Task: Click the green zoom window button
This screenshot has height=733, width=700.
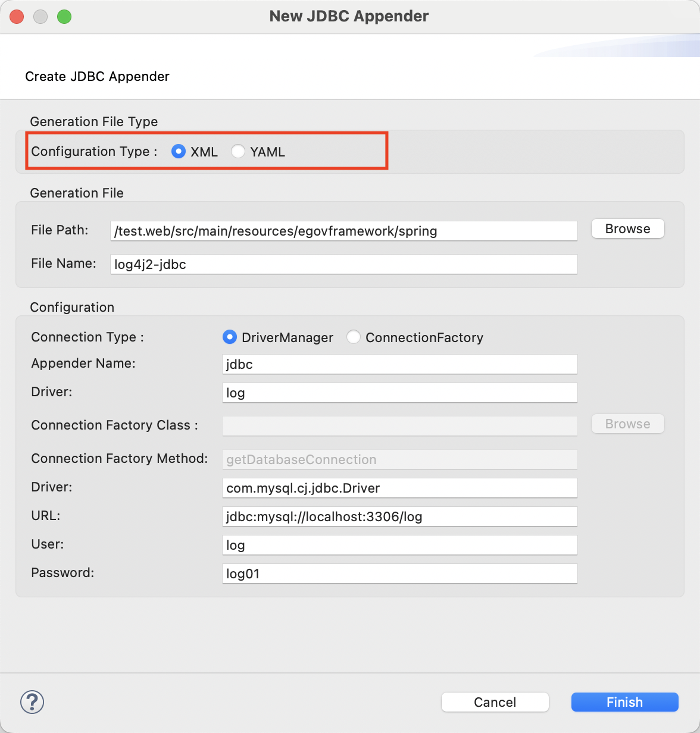Action: pos(64,17)
